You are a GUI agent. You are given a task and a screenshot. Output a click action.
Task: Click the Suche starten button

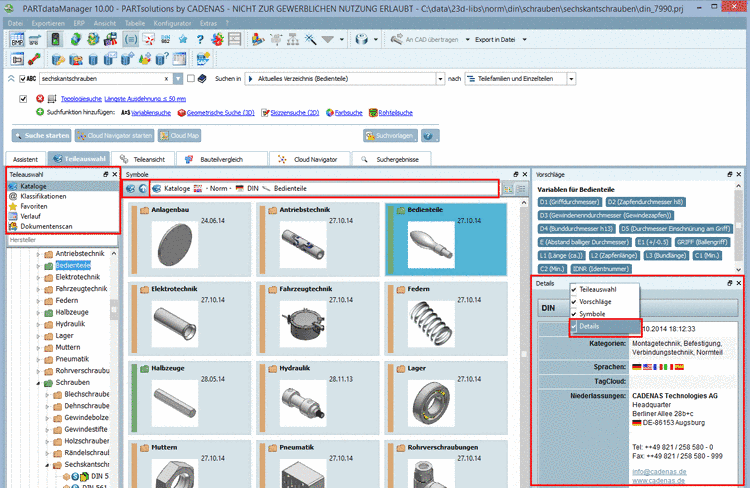click(41, 136)
